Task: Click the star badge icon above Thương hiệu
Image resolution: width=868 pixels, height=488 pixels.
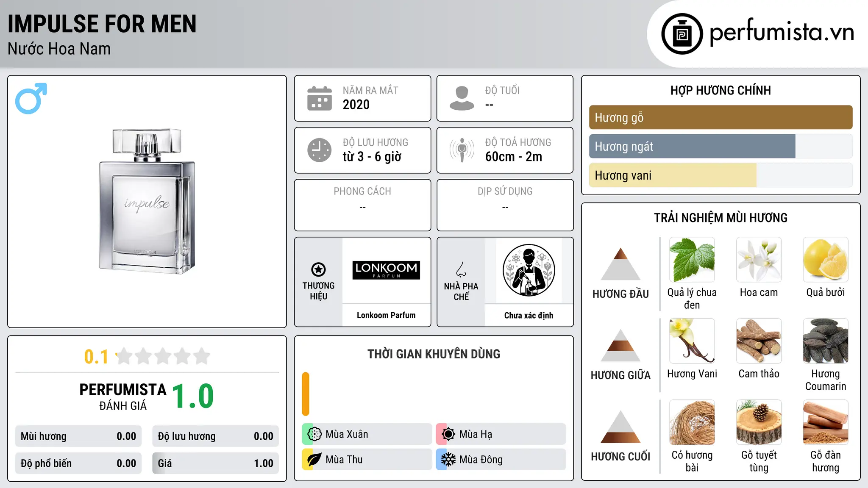Action: coord(318,269)
